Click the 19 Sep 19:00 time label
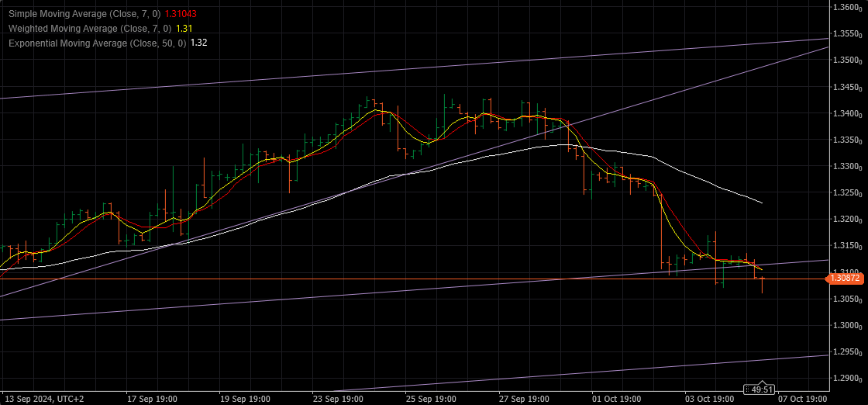Image resolution: width=868 pixels, height=405 pixels. tap(245, 399)
